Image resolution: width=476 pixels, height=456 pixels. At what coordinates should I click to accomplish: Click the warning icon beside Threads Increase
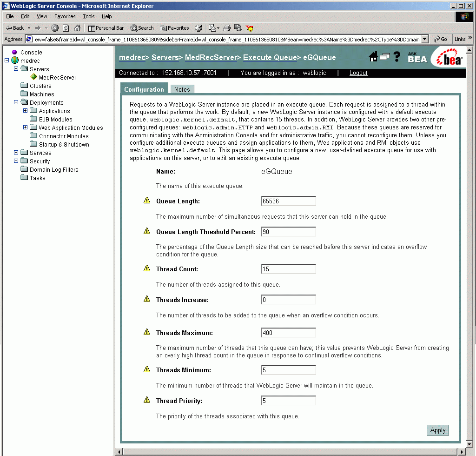pyautogui.click(x=147, y=299)
